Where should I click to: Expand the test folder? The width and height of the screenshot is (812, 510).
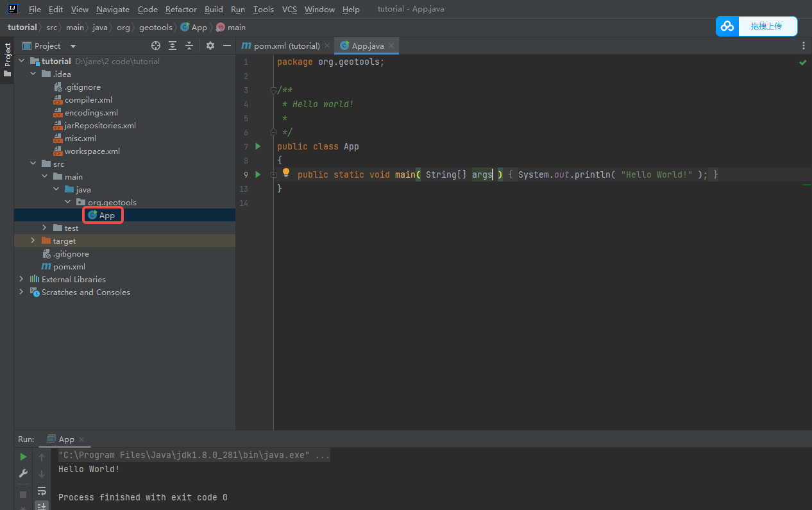coord(45,228)
